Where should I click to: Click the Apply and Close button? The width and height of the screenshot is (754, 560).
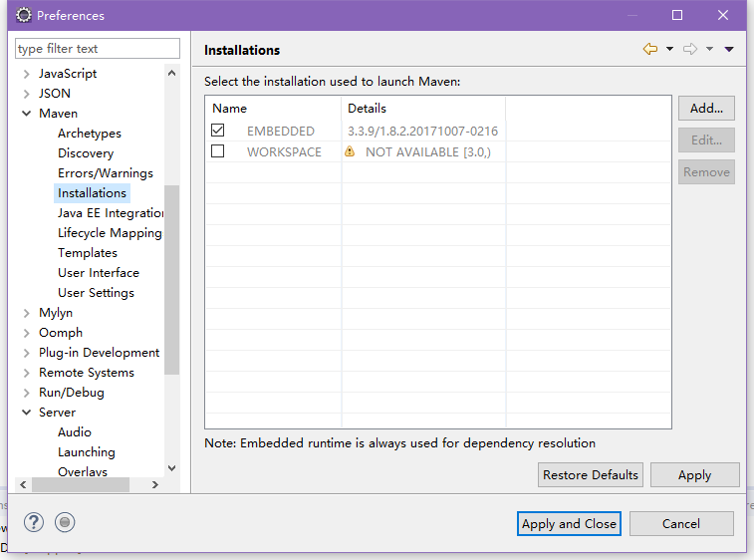pos(569,523)
